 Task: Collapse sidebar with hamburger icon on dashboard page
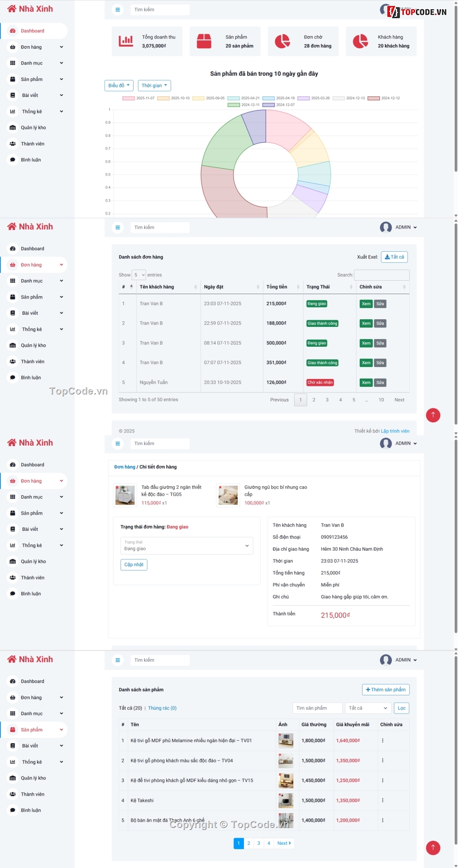coord(118,10)
